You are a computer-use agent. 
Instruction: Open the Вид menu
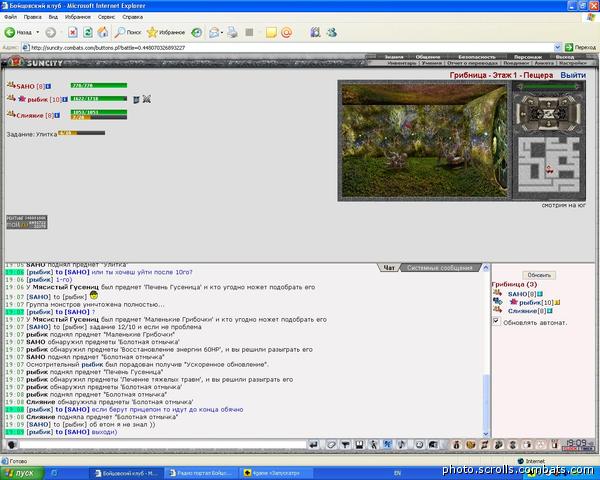53,17
